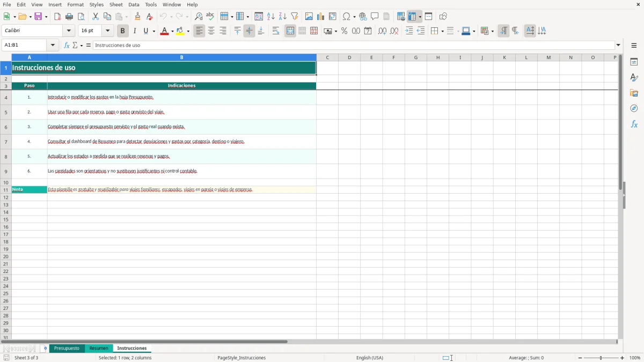Click the formula input line

pos(354,46)
